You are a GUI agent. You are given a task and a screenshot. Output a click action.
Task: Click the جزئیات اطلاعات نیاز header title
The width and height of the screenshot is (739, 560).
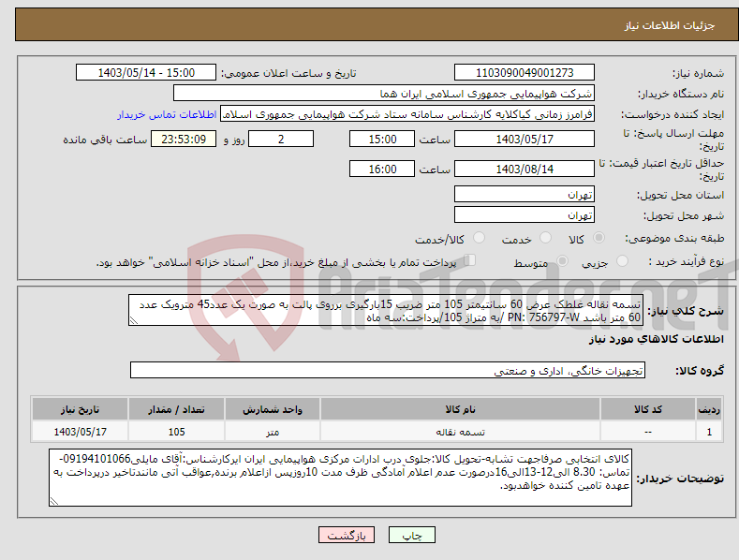670,25
